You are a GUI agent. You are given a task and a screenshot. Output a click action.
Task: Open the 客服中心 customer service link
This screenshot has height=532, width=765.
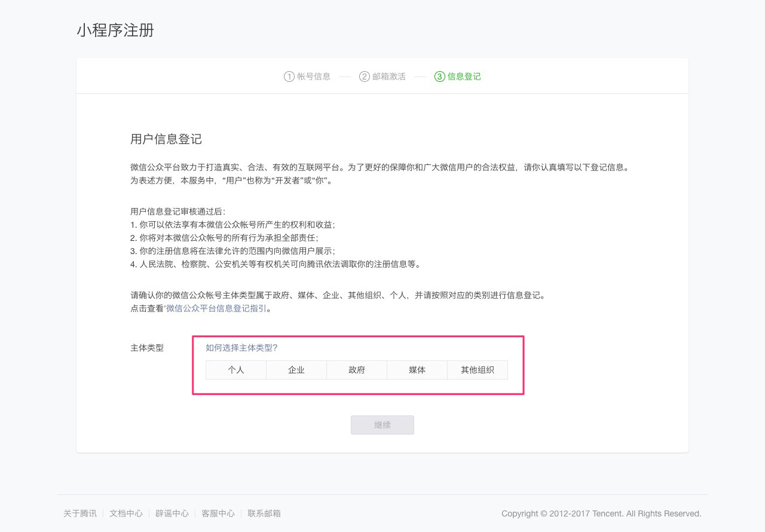pos(218,513)
